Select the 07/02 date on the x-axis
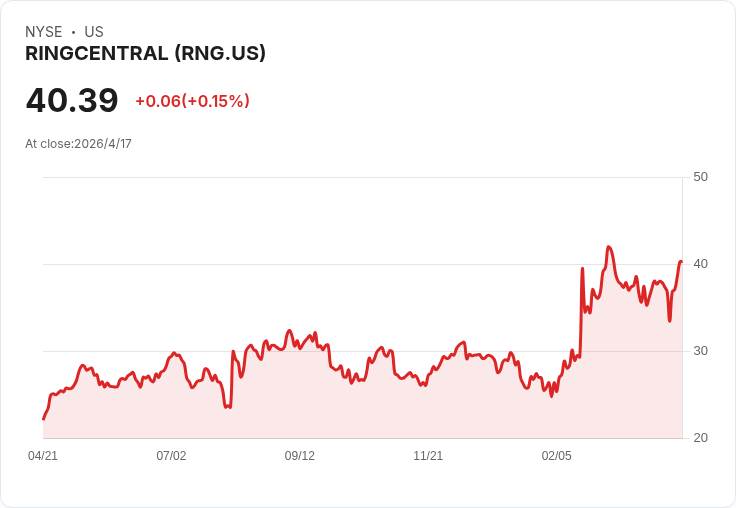 [171, 455]
